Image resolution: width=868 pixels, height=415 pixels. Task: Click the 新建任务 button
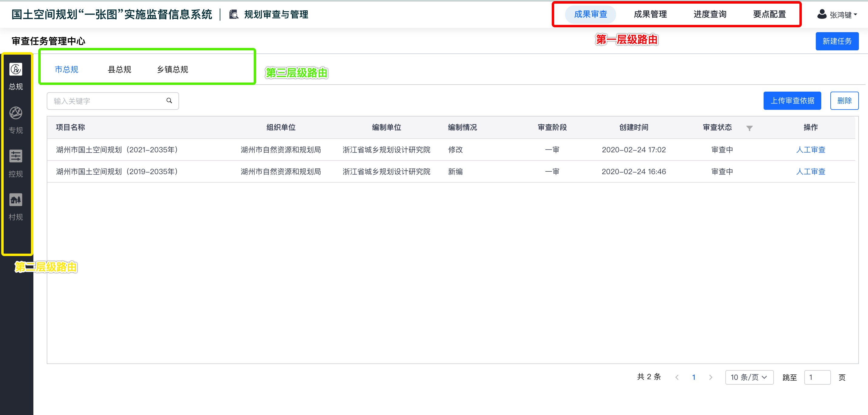point(837,41)
